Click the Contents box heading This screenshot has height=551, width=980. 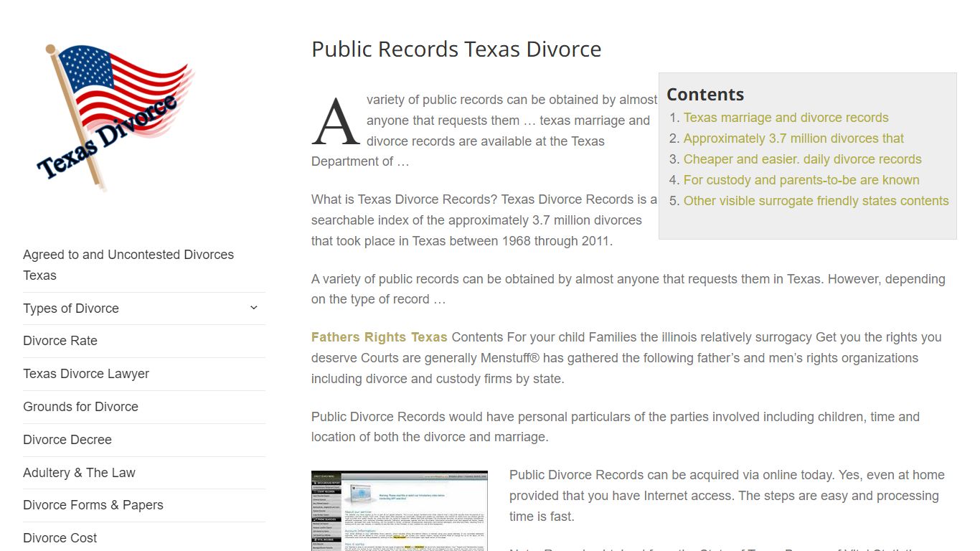pyautogui.click(x=705, y=95)
